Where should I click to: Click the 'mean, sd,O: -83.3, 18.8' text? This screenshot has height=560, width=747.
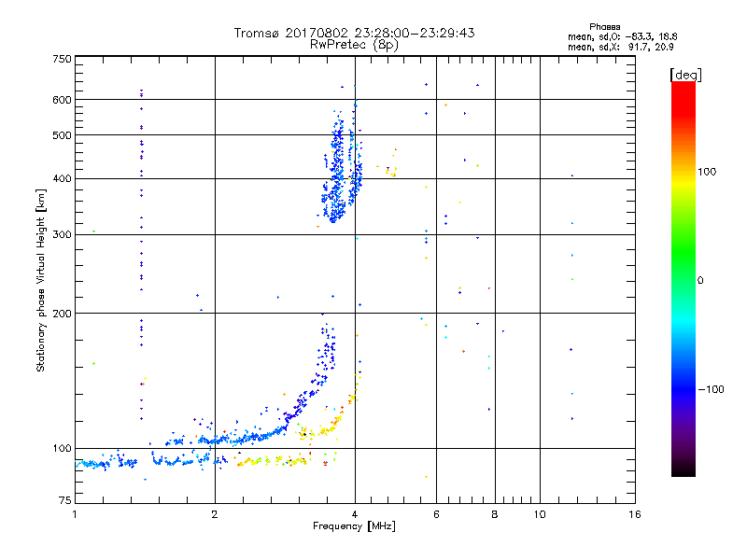(x=622, y=36)
